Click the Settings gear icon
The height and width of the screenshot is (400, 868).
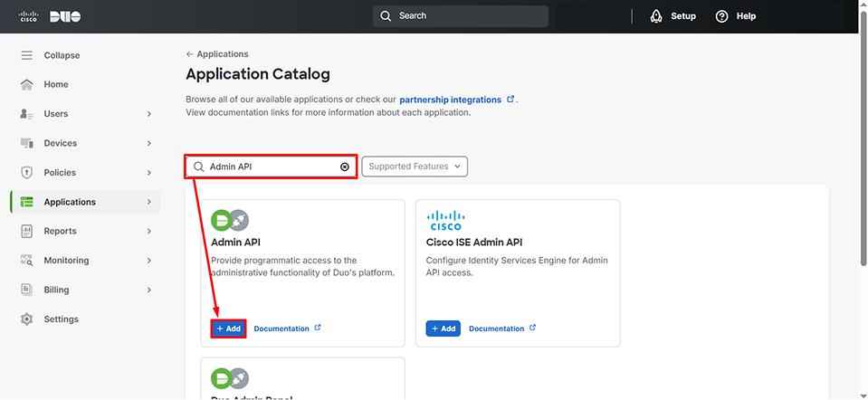pos(26,319)
